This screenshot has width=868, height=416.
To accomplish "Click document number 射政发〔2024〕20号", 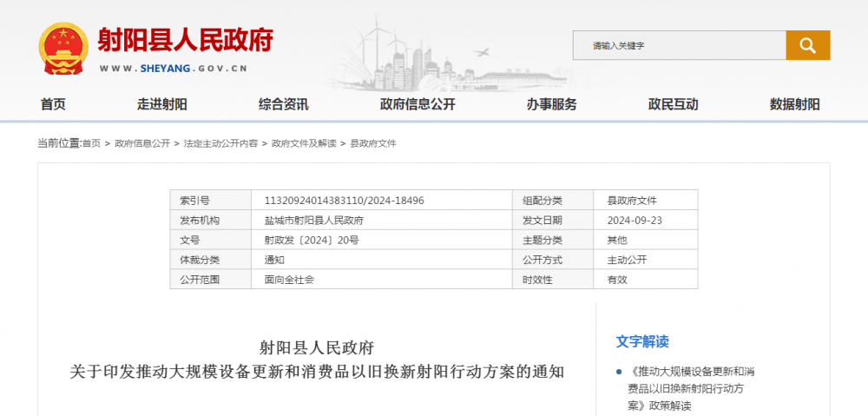I will (312, 241).
